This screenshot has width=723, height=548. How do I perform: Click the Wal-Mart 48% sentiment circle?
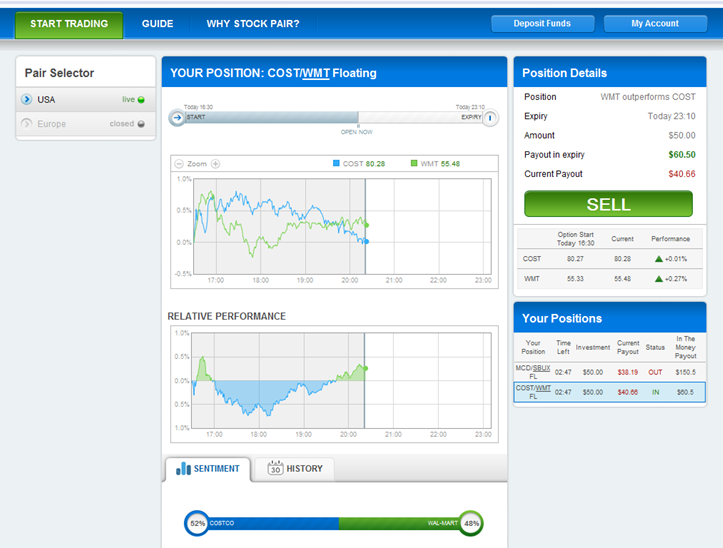point(471,524)
